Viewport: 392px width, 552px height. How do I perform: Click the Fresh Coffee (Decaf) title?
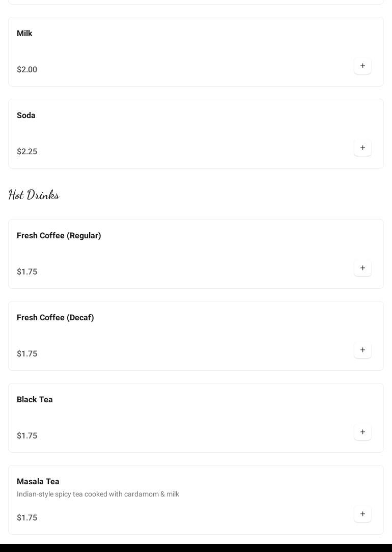(x=55, y=318)
